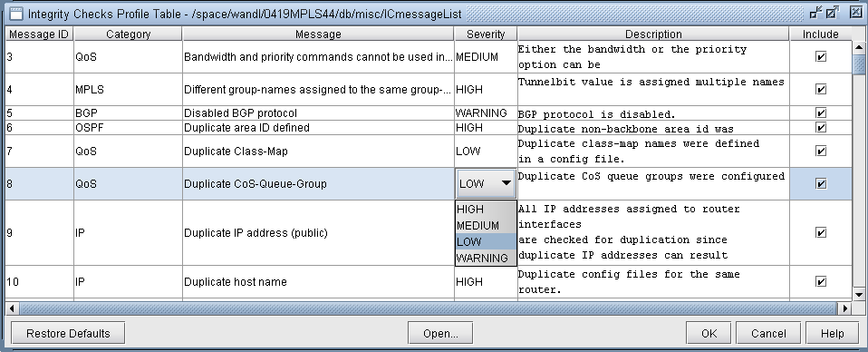Maximize the Integrity Checks Profile Table window

[x=832, y=13]
